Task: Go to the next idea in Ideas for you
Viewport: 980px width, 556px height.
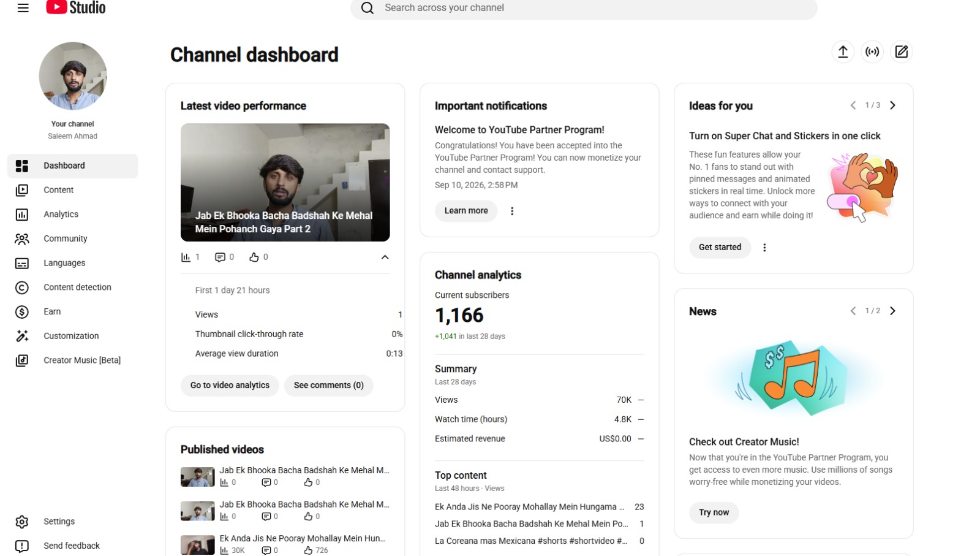Action: click(x=892, y=105)
